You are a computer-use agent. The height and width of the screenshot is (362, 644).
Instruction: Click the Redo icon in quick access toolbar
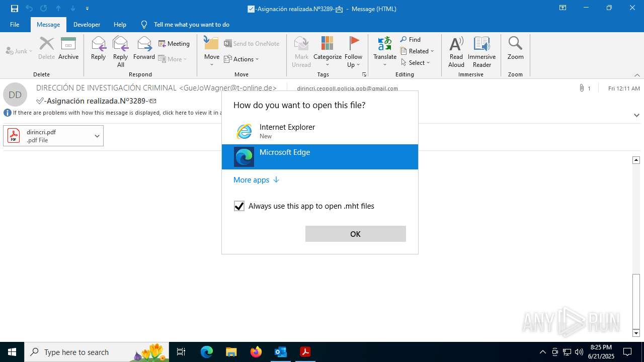click(x=44, y=9)
